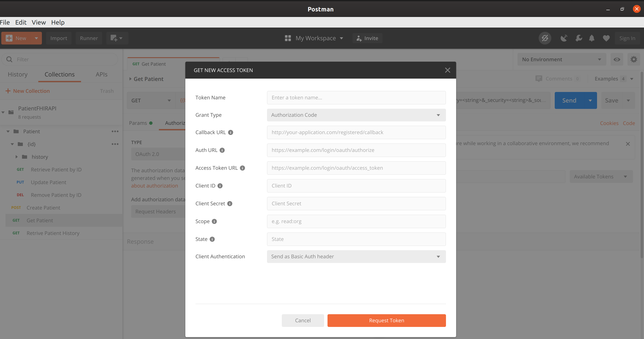644x339 pixels.
Task: Open manage environments gear icon
Action: pos(634,59)
